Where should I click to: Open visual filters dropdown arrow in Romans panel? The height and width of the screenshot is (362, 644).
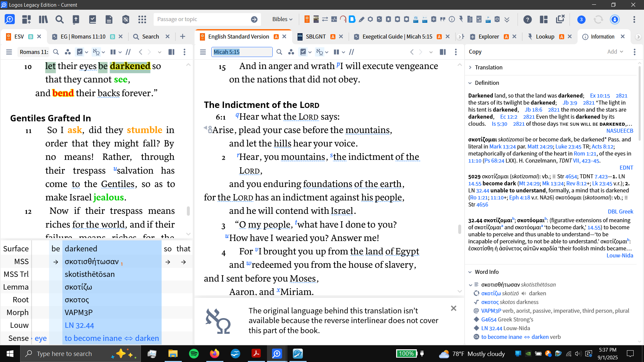click(87, 52)
